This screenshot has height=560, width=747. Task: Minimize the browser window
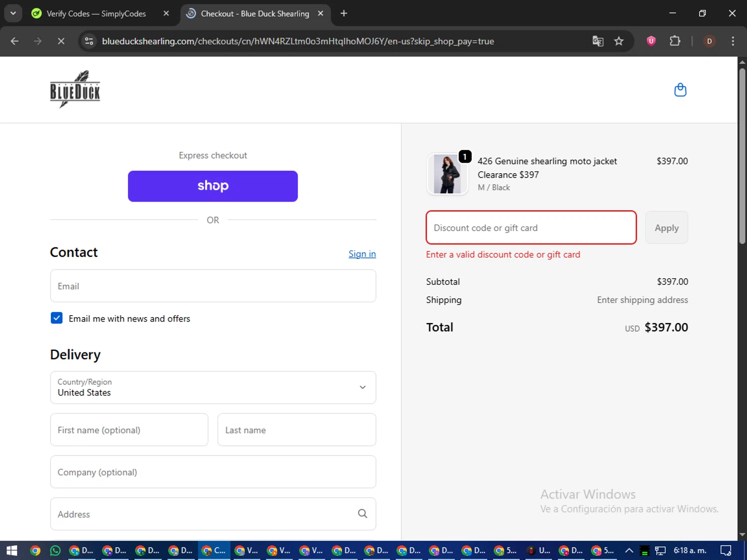pyautogui.click(x=672, y=13)
